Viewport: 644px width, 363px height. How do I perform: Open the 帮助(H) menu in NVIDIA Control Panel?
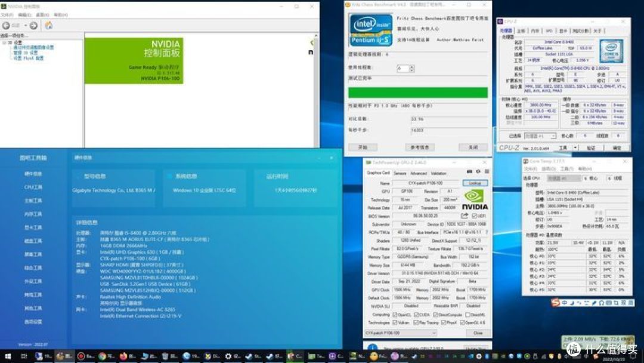(x=61, y=15)
